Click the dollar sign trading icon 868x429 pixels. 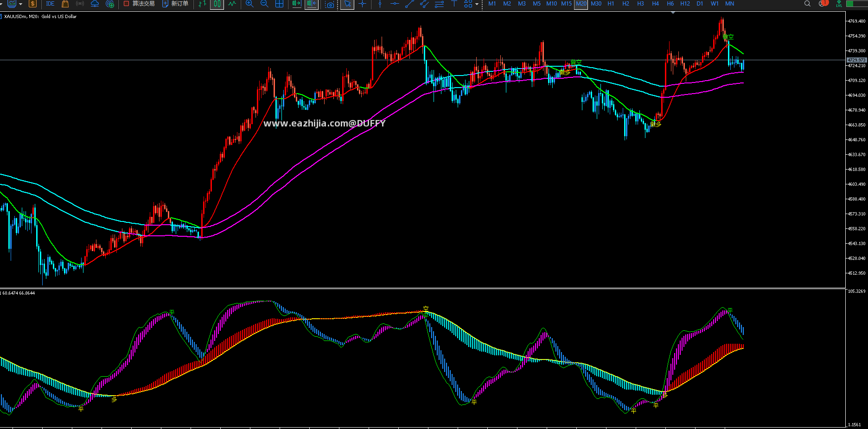(32, 4)
